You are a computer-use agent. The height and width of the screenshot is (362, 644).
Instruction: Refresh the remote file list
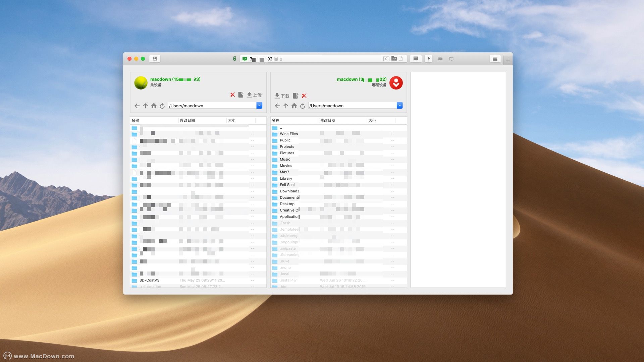[x=302, y=106]
